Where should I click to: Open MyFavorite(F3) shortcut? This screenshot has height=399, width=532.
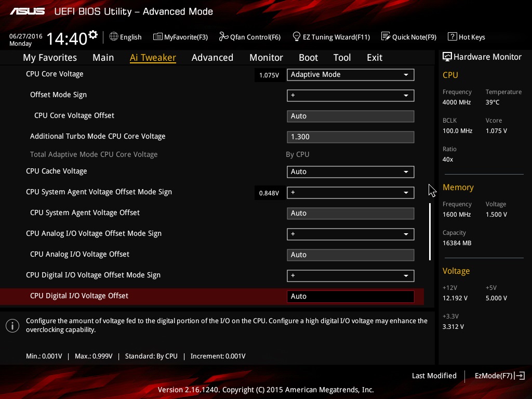[180, 37]
